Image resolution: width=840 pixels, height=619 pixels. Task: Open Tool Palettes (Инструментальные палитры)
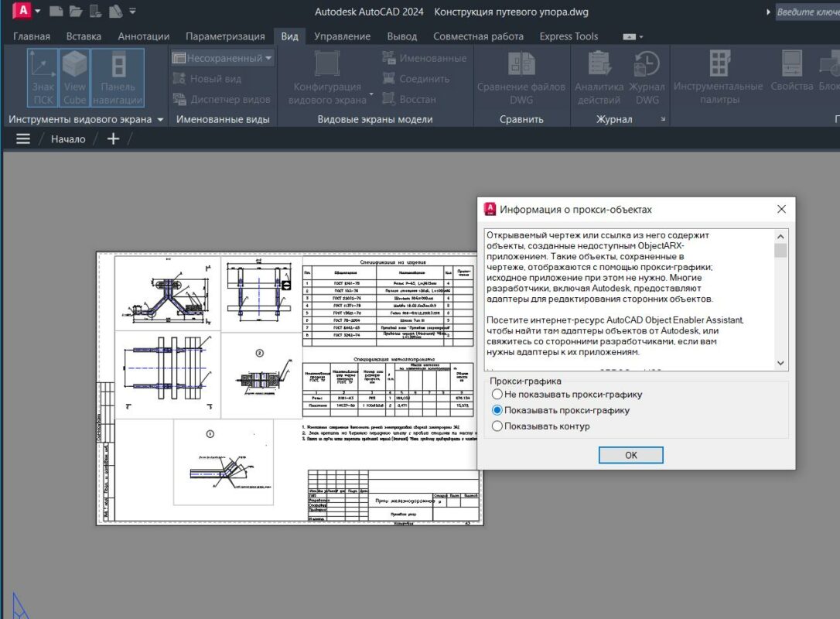pyautogui.click(x=718, y=78)
